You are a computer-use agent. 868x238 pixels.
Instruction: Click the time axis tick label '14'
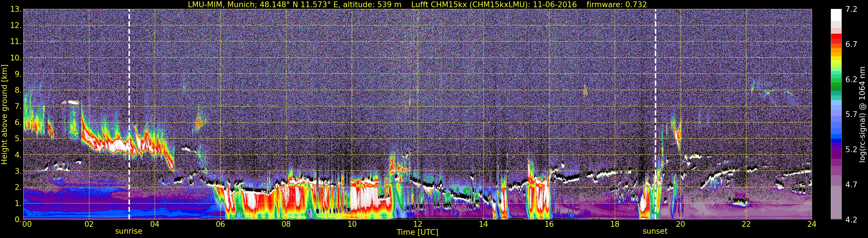[483, 224]
